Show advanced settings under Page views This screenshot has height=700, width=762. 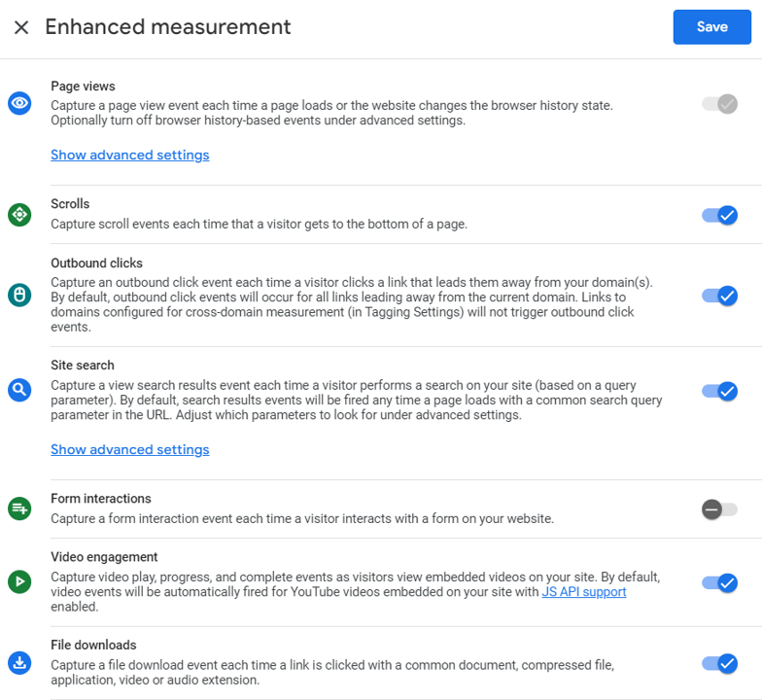pos(130,156)
